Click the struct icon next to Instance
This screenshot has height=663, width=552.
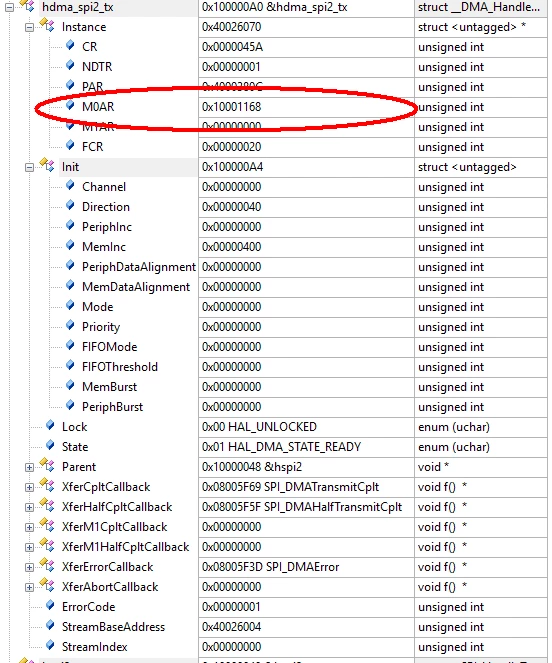(x=47, y=25)
